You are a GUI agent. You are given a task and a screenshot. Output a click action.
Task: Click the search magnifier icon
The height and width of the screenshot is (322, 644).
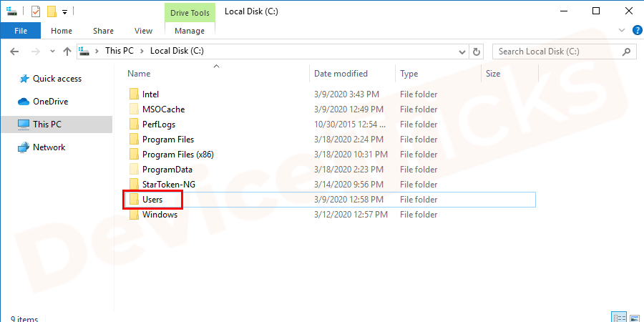(x=626, y=52)
